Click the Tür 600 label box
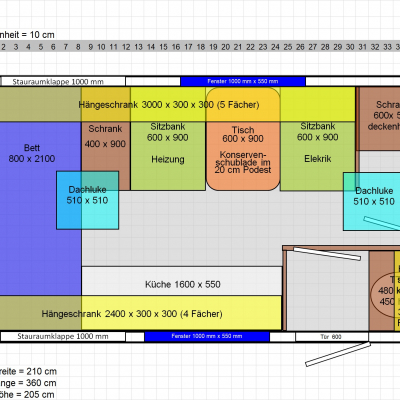This screenshot has height=400, width=400. click(332, 337)
